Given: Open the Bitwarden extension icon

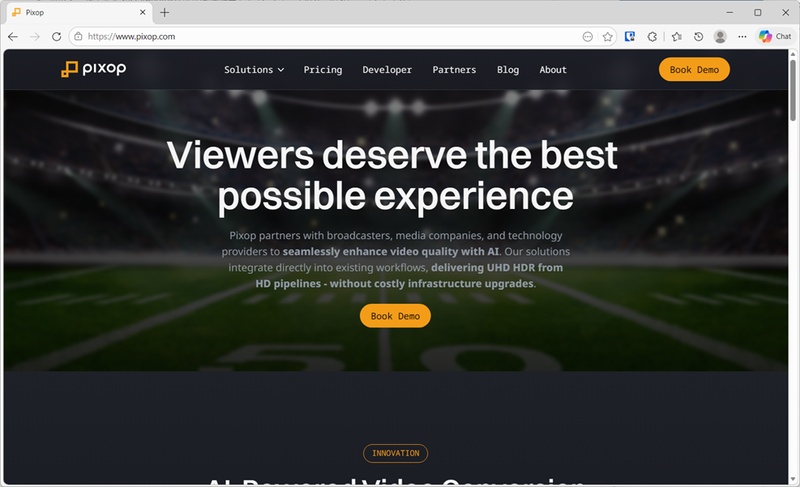Looking at the screenshot, I should point(630,36).
